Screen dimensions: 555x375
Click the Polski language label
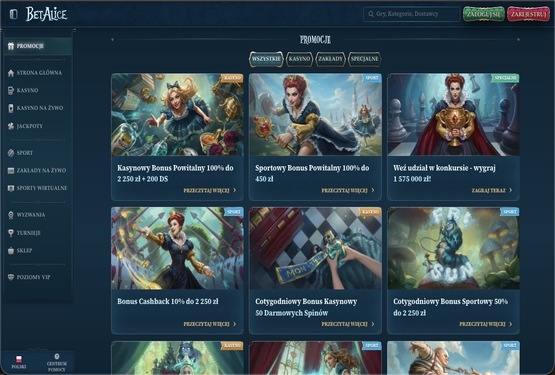click(x=19, y=367)
